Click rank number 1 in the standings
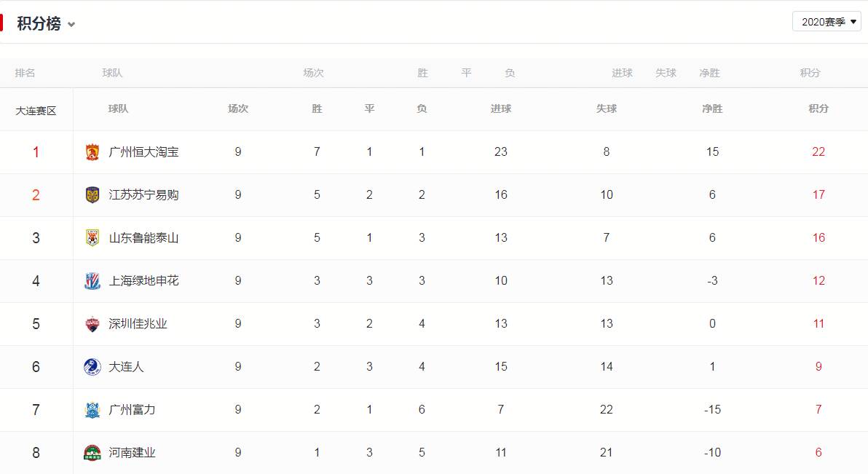The height and width of the screenshot is (474, 868). 37,151
